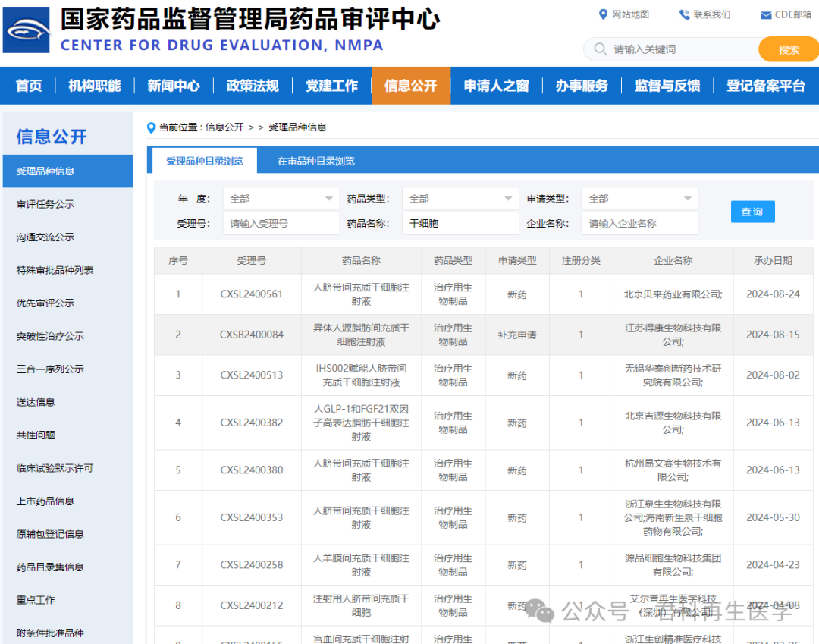Open the 党建工作 menu
The width and height of the screenshot is (819, 644).
(x=331, y=86)
